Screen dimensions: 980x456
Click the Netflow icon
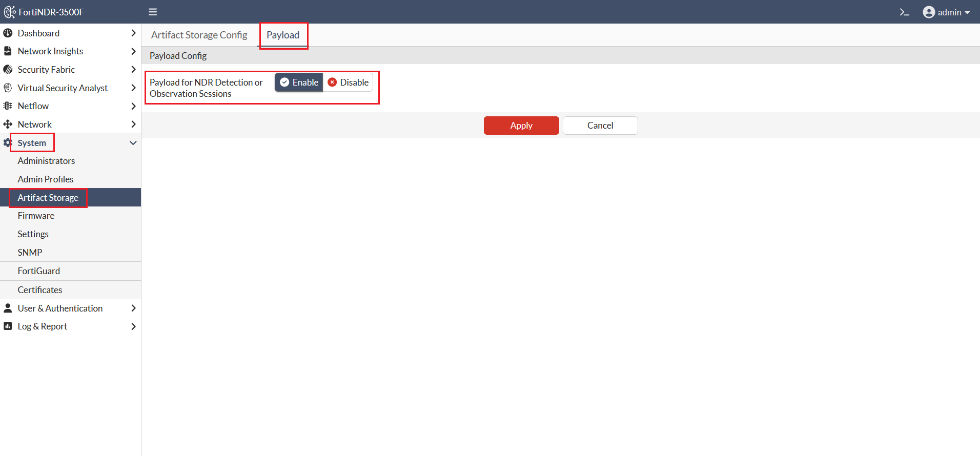coord(8,106)
